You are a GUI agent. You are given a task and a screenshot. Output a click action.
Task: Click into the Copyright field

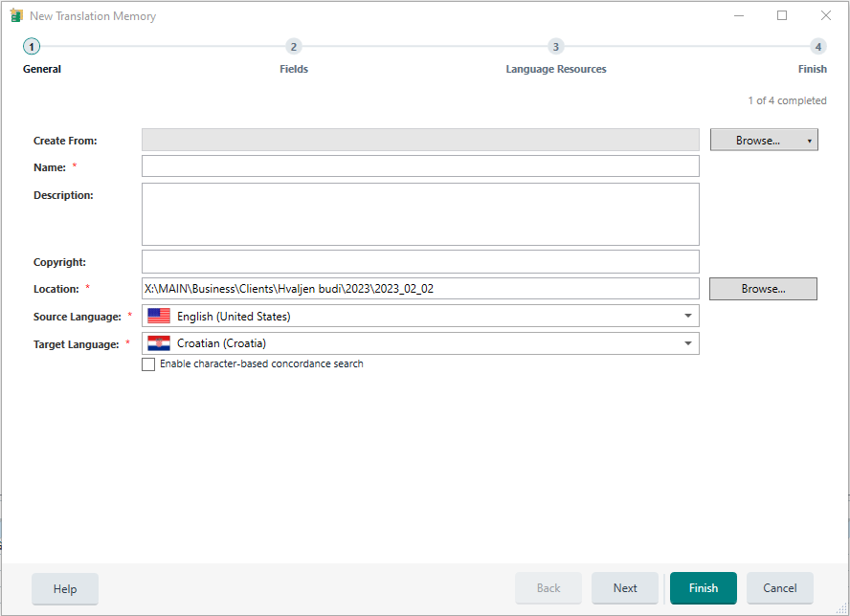click(x=420, y=262)
